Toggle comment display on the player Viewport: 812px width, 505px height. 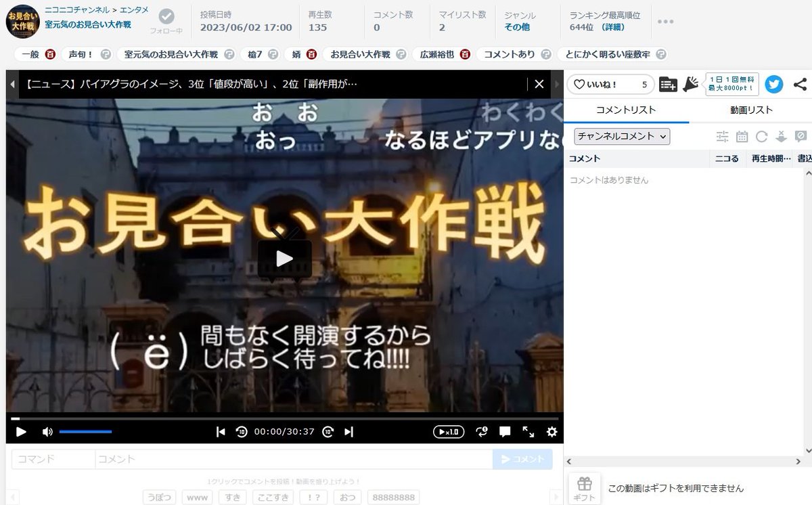504,431
